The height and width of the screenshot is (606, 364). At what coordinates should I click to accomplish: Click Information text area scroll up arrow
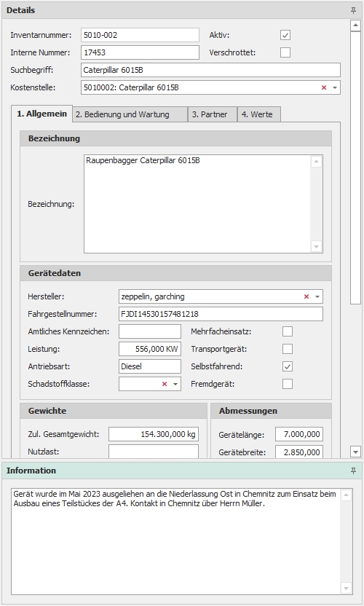pos(347,495)
